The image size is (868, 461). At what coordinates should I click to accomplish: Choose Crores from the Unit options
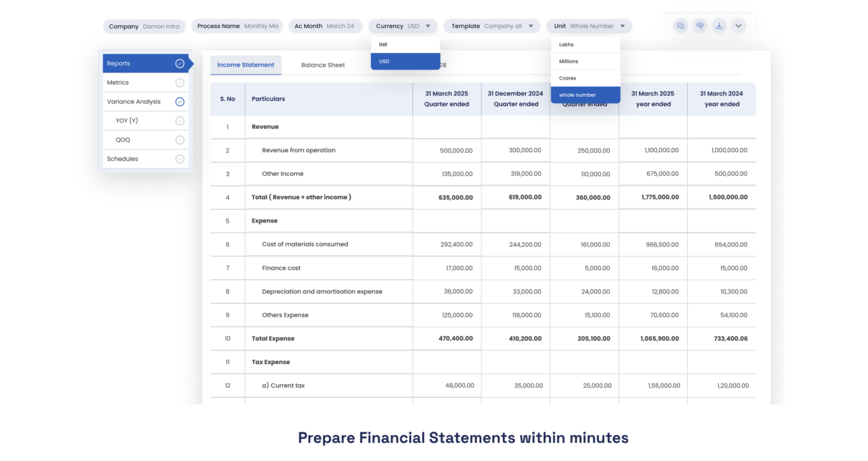point(567,78)
